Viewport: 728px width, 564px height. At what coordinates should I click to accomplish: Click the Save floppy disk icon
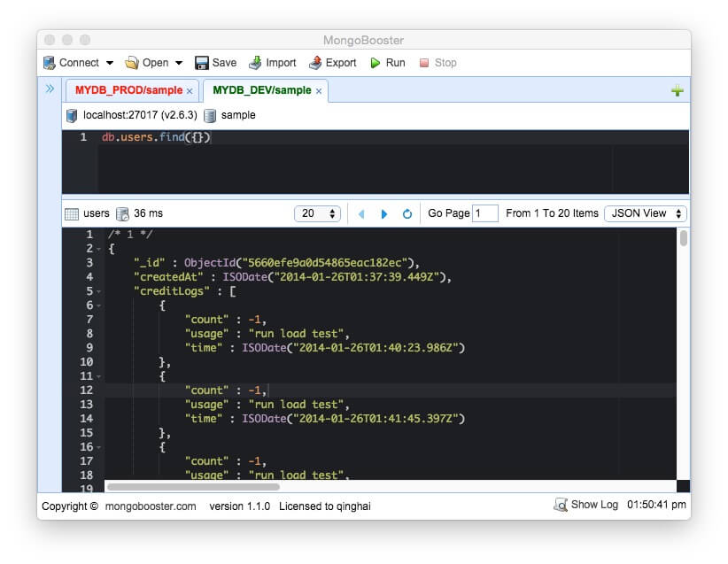[202, 63]
